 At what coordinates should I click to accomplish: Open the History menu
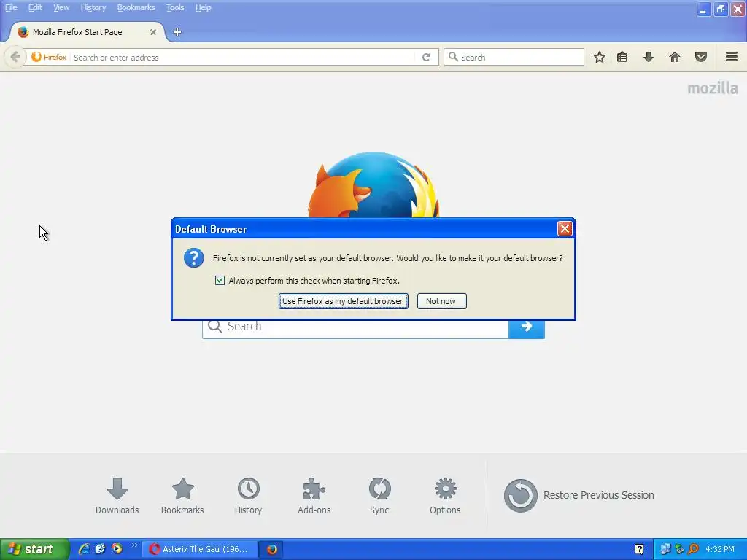click(x=93, y=7)
